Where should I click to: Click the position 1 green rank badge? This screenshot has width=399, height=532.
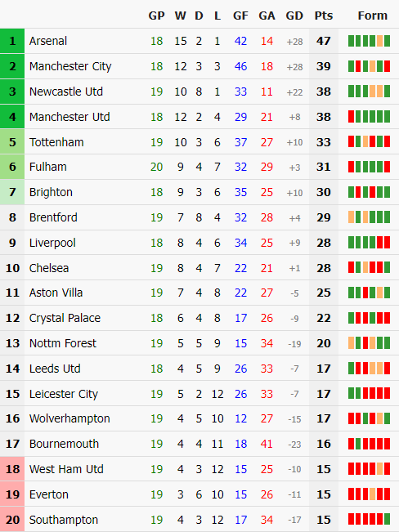click(x=12, y=41)
